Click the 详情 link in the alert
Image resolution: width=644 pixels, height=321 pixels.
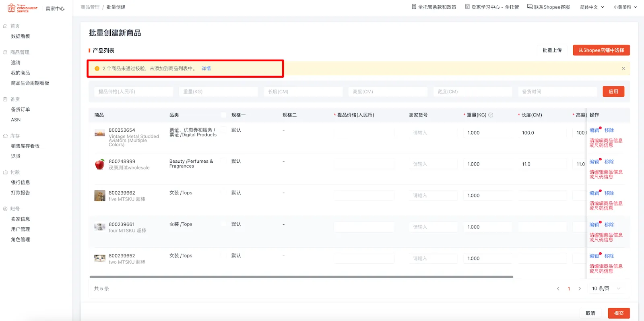(206, 68)
